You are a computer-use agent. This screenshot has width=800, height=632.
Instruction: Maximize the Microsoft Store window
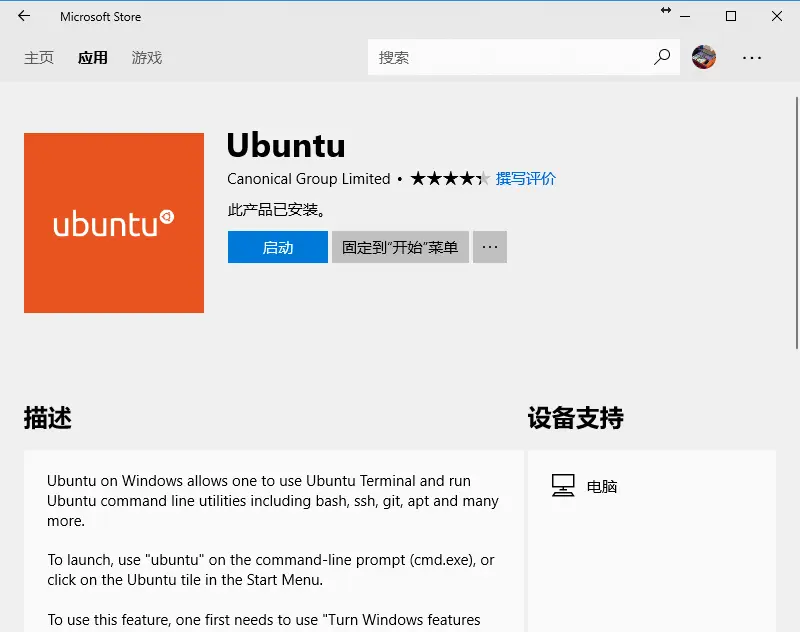point(731,16)
